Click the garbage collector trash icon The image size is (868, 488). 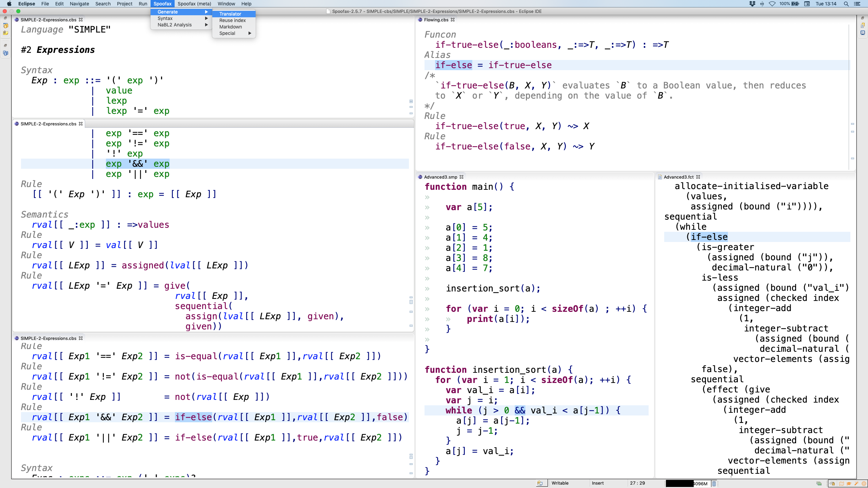click(x=714, y=484)
